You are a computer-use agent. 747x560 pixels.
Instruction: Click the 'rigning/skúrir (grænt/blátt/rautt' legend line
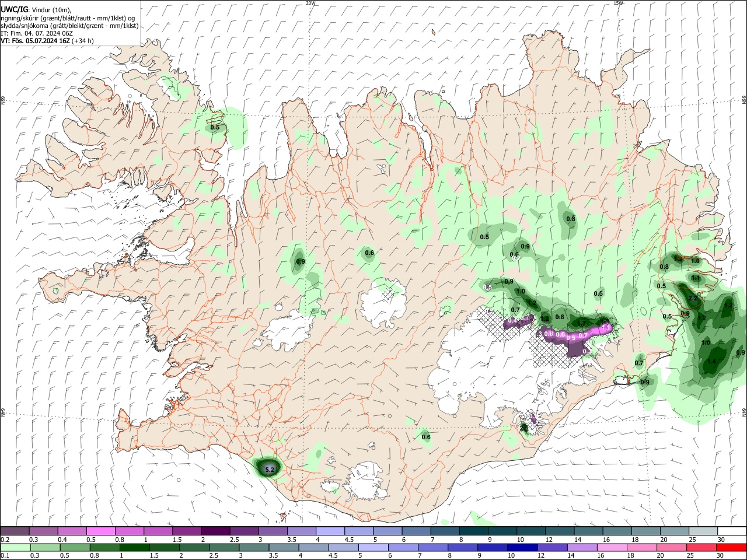click(68, 18)
